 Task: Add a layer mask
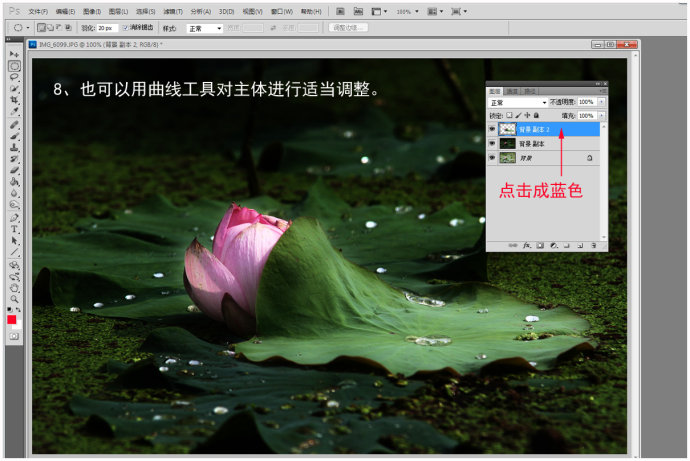[x=540, y=245]
